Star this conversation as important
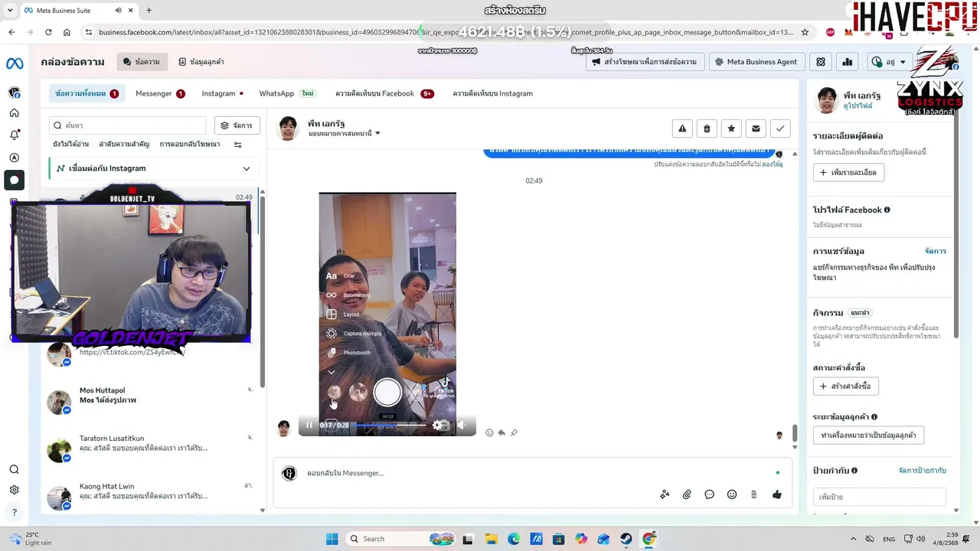 731,129
